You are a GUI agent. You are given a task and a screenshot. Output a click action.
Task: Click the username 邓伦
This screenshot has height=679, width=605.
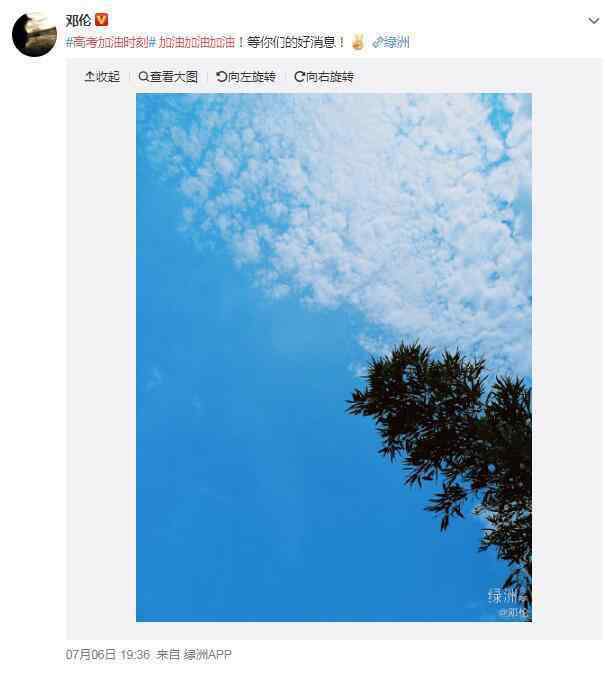pos(78,20)
